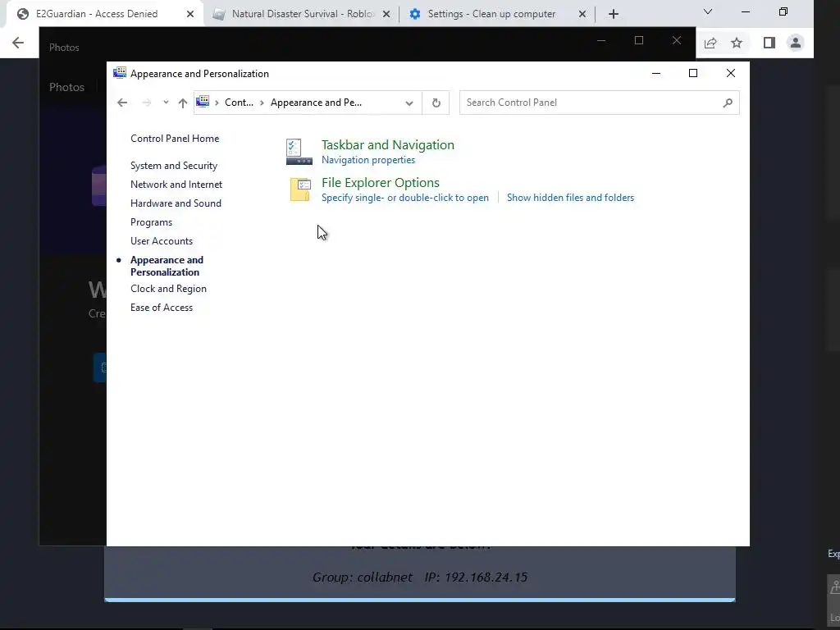This screenshot has height=630, width=840.
Task: Select Clock and Region category
Action: tap(168, 288)
